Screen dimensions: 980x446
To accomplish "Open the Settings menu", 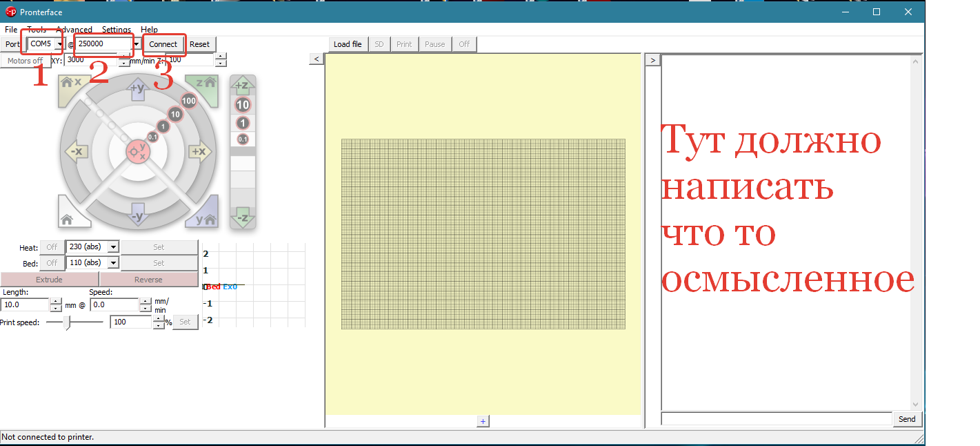I will (x=117, y=30).
